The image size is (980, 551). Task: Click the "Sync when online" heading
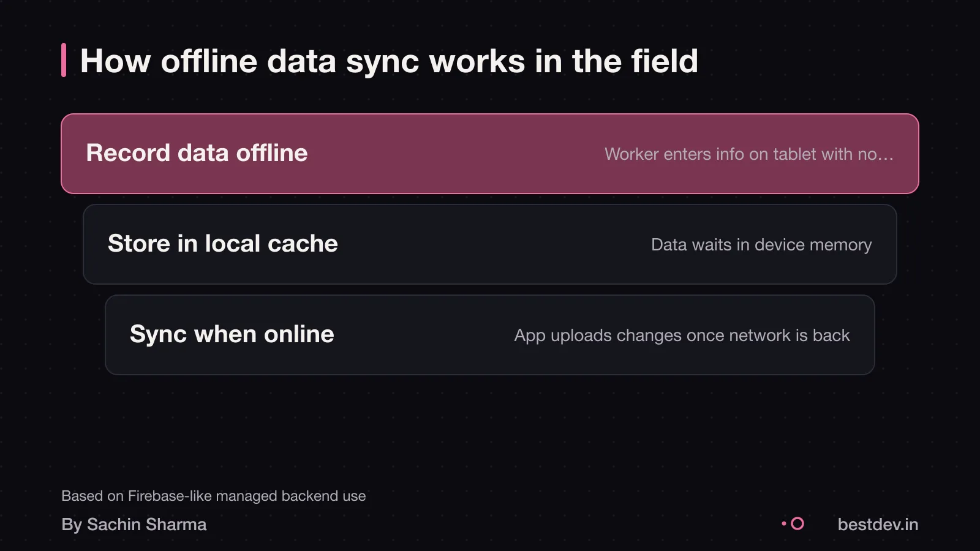[232, 334]
